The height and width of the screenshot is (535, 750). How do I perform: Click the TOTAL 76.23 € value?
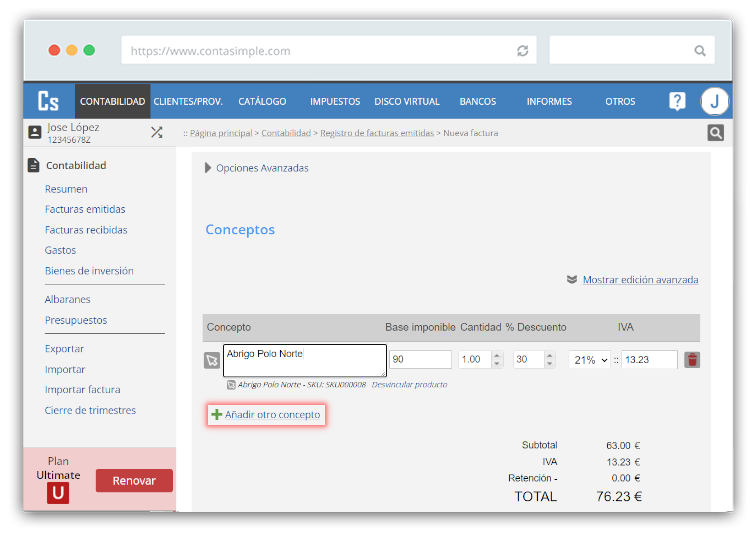tap(619, 496)
